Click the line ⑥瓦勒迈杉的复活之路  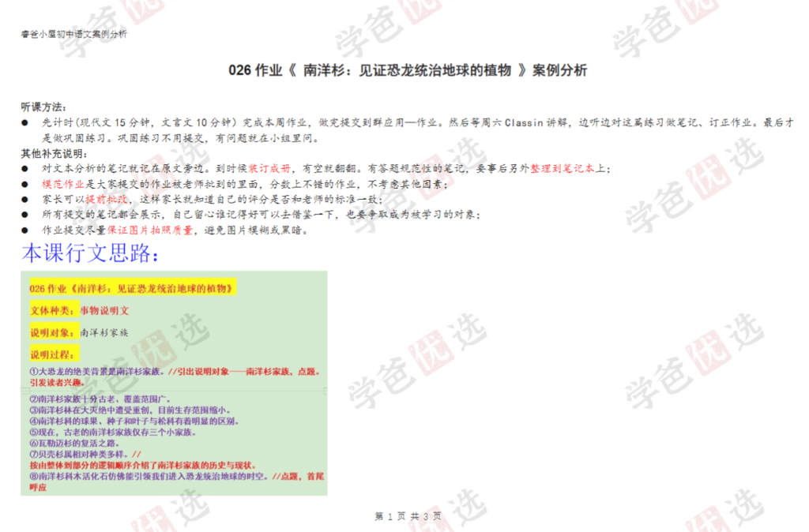(x=75, y=444)
